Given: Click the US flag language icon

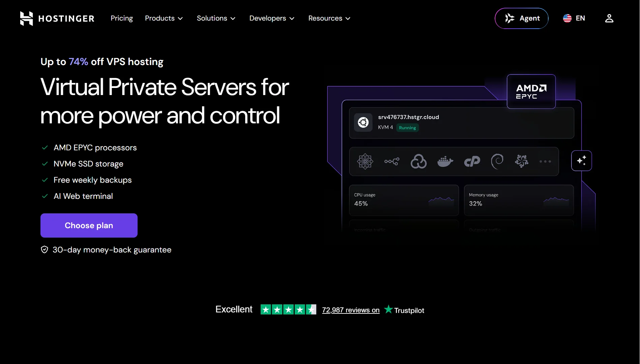Looking at the screenshot, I should [567, 18].
